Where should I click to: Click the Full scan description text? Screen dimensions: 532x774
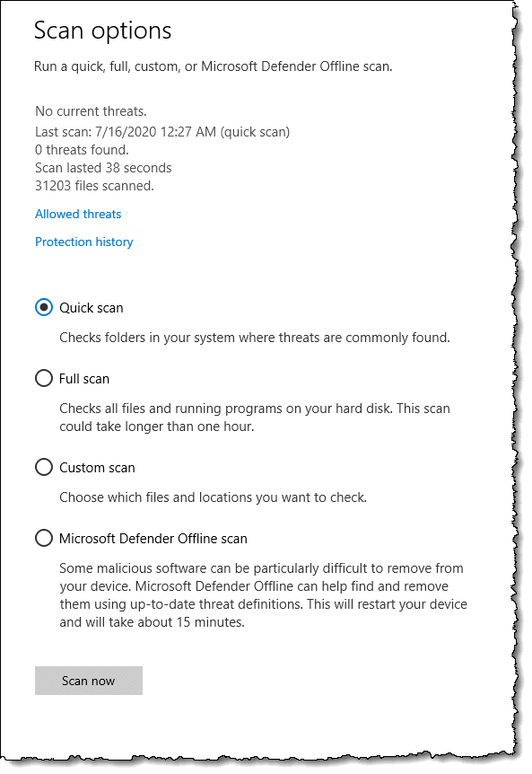[x=255, y=418]
